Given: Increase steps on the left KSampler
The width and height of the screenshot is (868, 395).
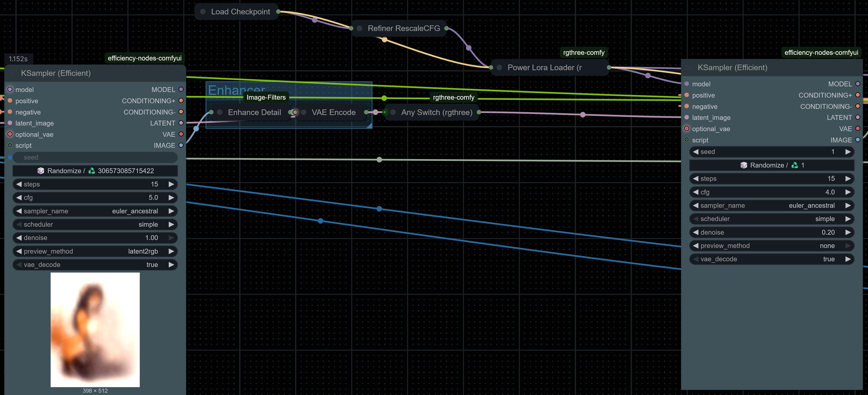Looking at the screenshot, I should tap(171, 184).
